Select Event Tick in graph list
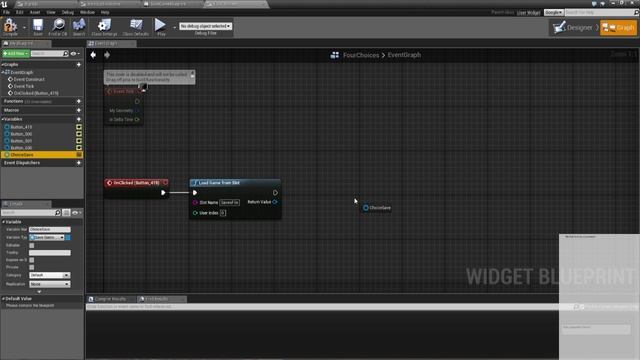 click(x=24, y=86)
